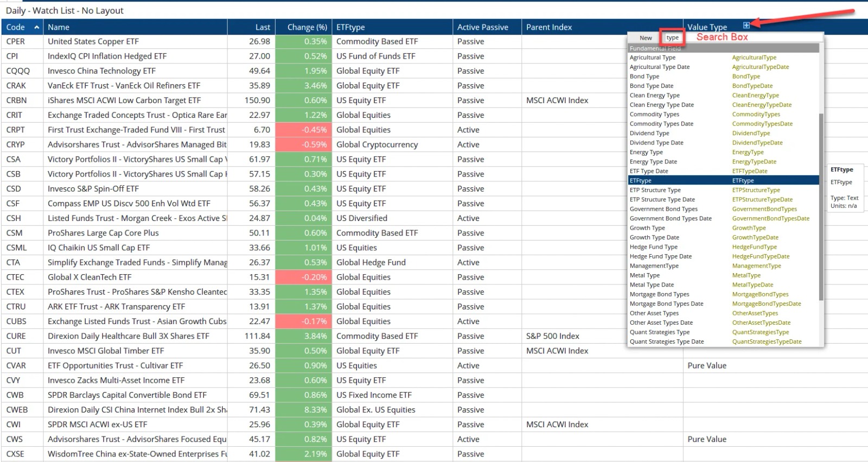Click the Name column header
This screenshot has width=868, height=462.
coord(135,27)
